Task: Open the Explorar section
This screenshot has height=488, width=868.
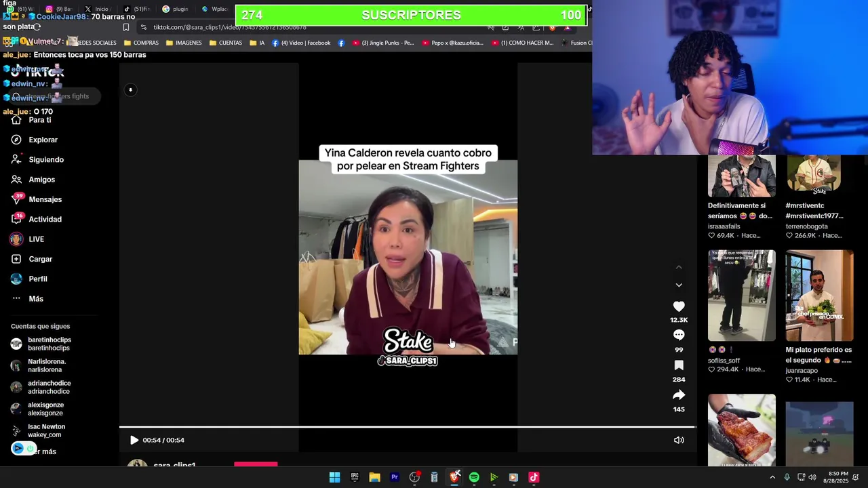Action: 35,140
